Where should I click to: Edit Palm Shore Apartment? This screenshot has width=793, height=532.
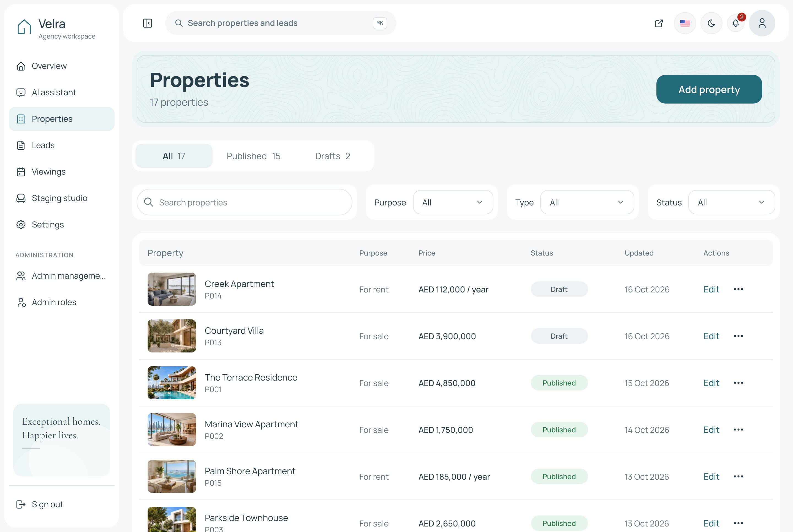point(711,477)
